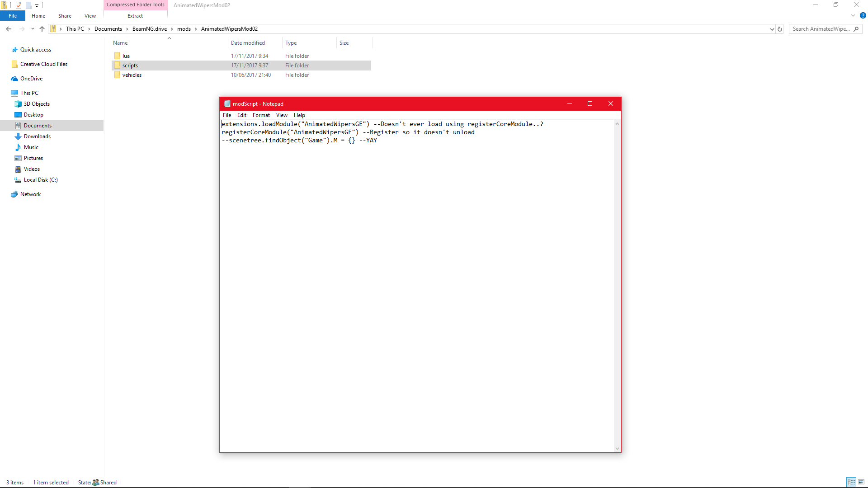
Task: Open the Format menu in Notepad
Action: tap(260, 115)
